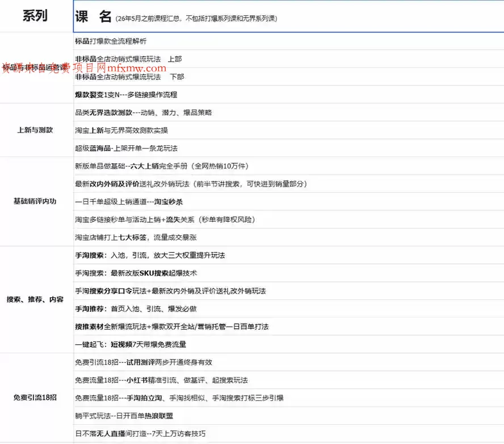Select 手淘搜索分享口令玩法 row

pyautogui.click(x=289, y=291)
